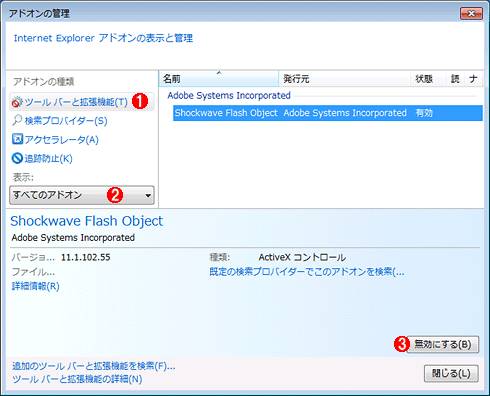Click 有効 status in Shockwave row

click(x=424, y=113)
